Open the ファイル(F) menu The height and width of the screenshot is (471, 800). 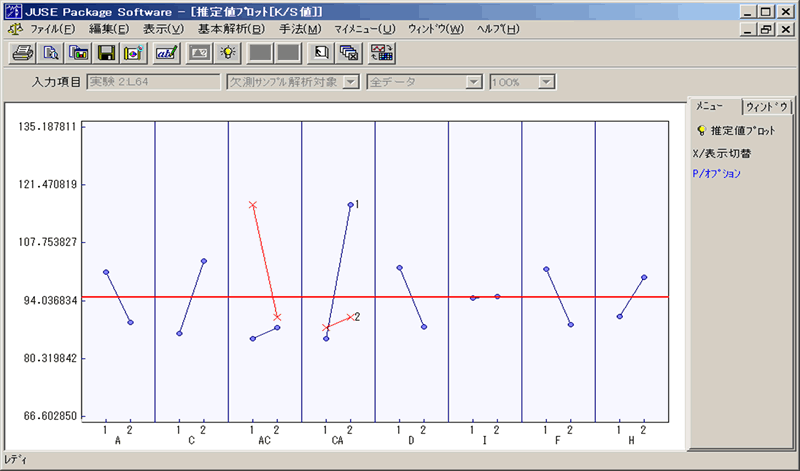tap(53, 29)
